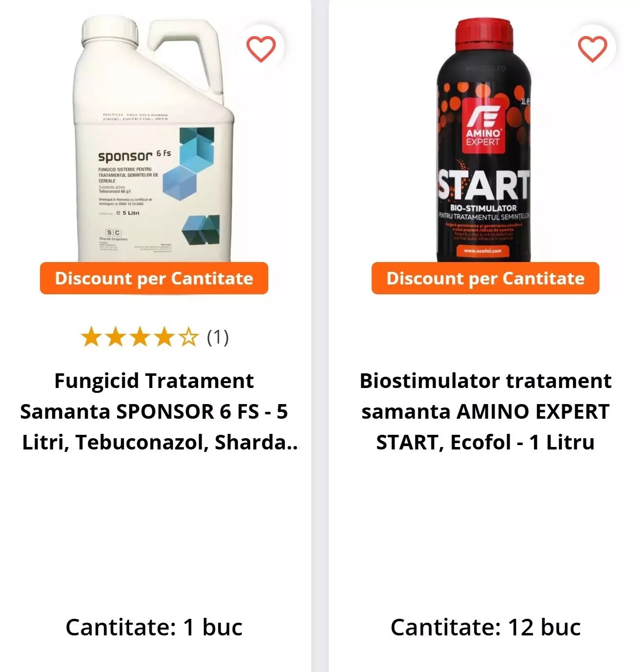Screen dimensions: 638x672
Task: Click the AMINO EXPERT red logo on bottle
Action: pos(483,125)
